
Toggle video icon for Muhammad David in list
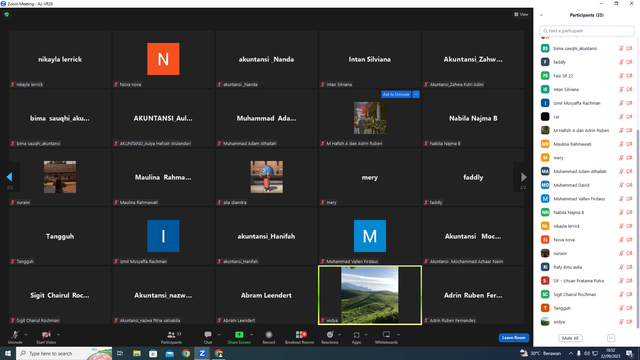tap(629, 185)
